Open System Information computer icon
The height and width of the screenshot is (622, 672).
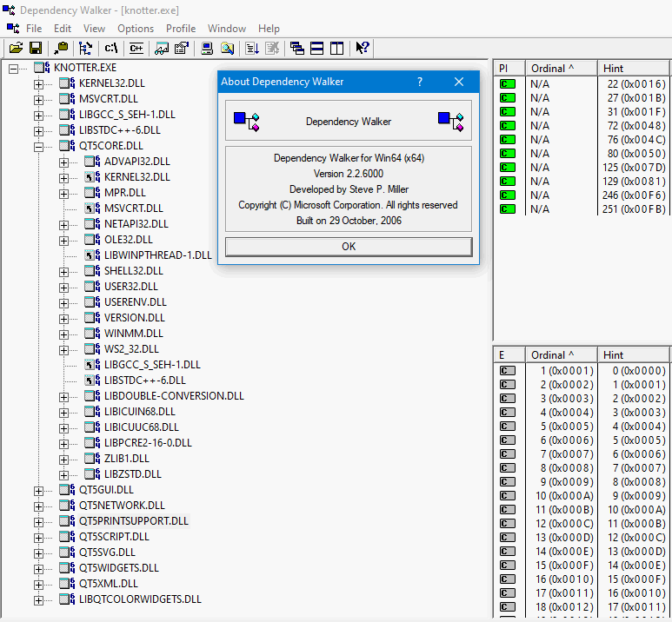pos(207,48)
